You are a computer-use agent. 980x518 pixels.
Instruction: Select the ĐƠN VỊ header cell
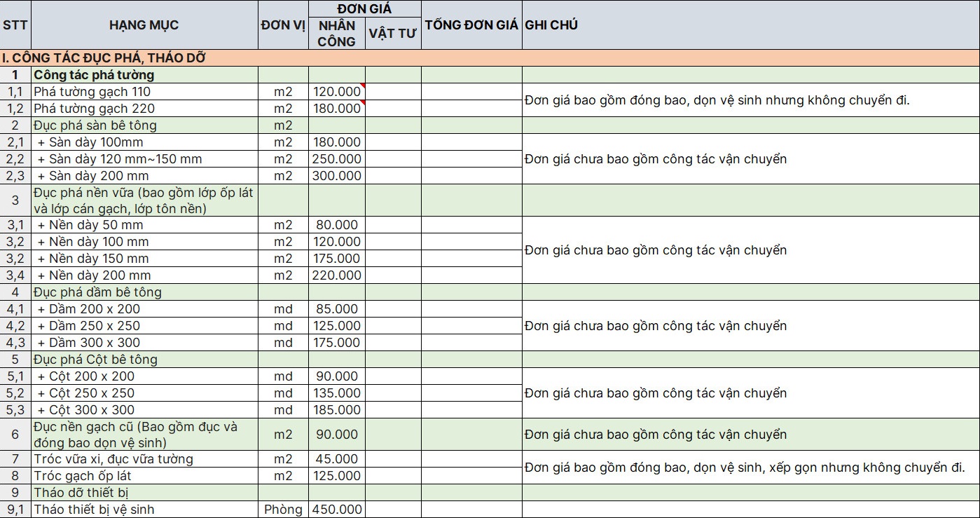283,25
